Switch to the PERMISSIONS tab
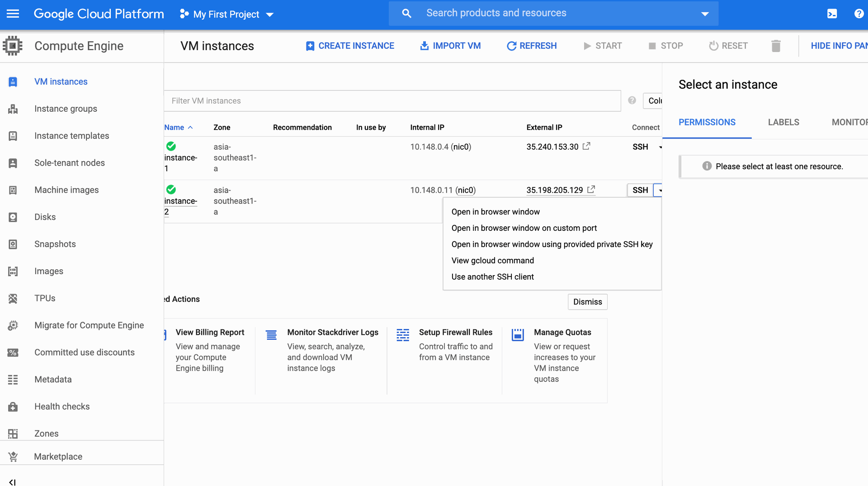The width and height of the screenshot is (868, 486). tap(707, 122)
